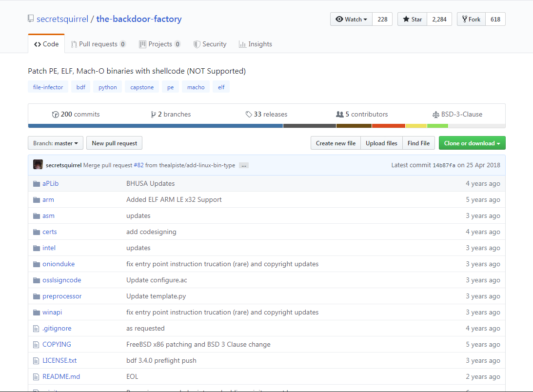This screenshot has height=392, width=533.
Task: Open the Branch: master dropdown
Action: click(56, 143)
